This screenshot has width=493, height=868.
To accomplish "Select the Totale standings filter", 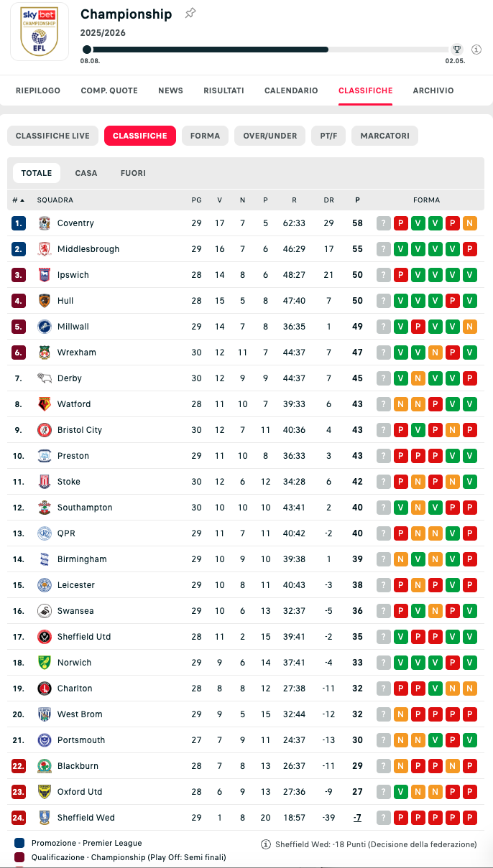I will point(37,173).
